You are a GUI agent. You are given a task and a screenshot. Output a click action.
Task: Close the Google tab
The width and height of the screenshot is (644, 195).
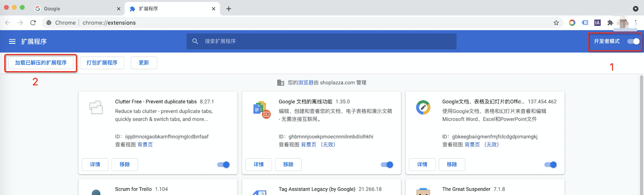coord(118,8)
